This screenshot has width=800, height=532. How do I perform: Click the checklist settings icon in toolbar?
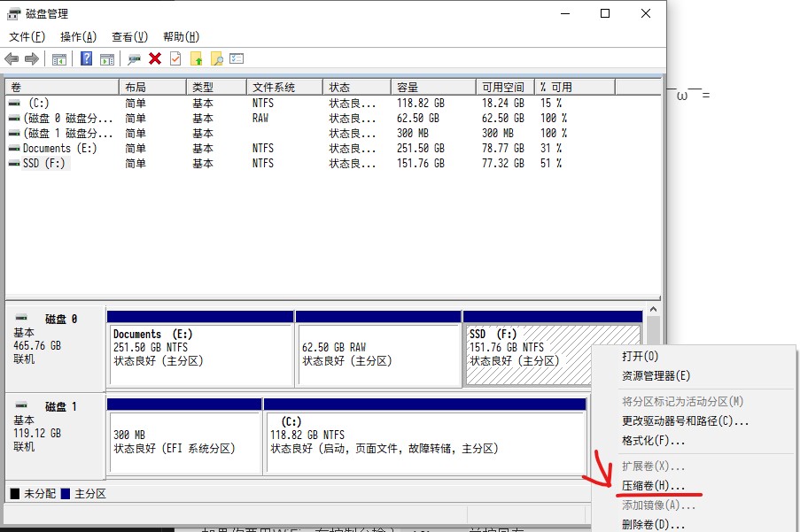[x=237, y=58]
